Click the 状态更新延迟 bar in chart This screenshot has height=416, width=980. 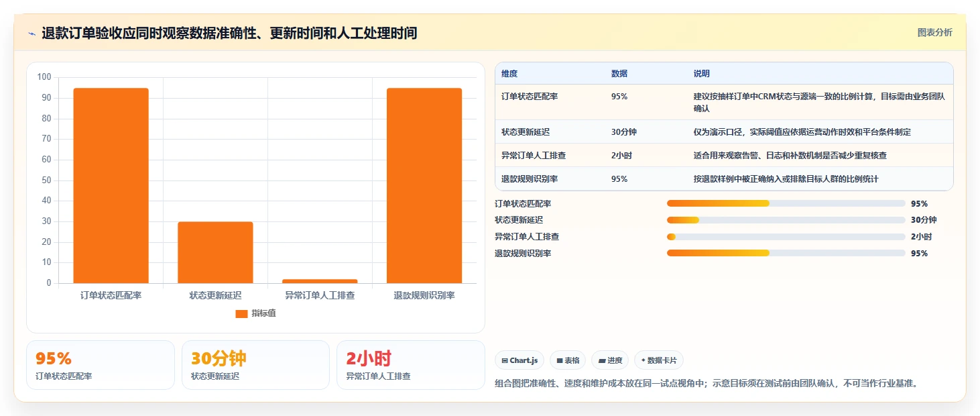(x=215, y=252)
